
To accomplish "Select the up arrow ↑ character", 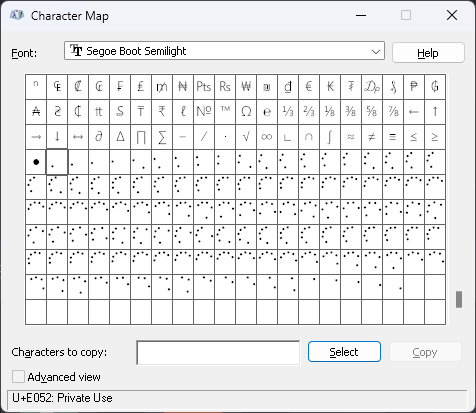I will (x=435, y=112).
